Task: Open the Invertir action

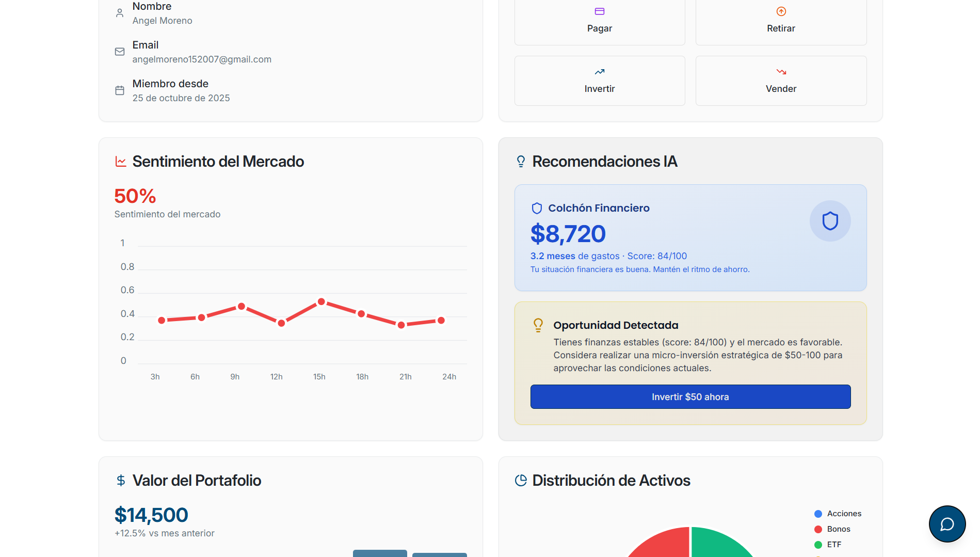Action: tap(600, 81)
